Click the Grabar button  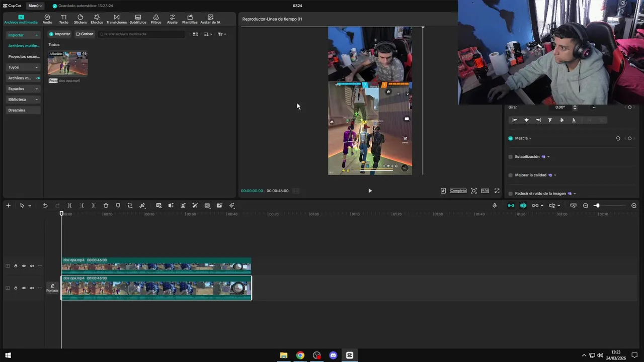[85, 34]
